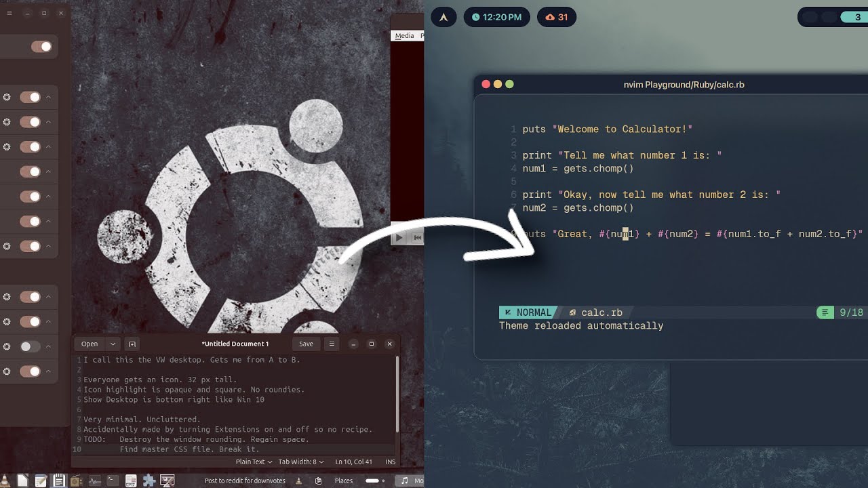
Task: Open the Places menu in the panel
Action: (x=344, y=481)
